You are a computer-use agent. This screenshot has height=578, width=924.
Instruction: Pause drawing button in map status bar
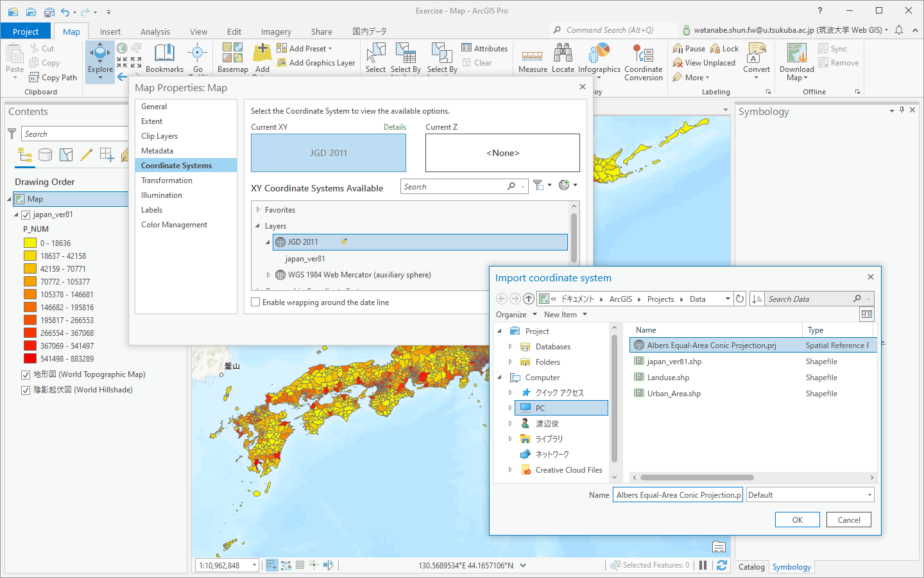tap(703, 565)
